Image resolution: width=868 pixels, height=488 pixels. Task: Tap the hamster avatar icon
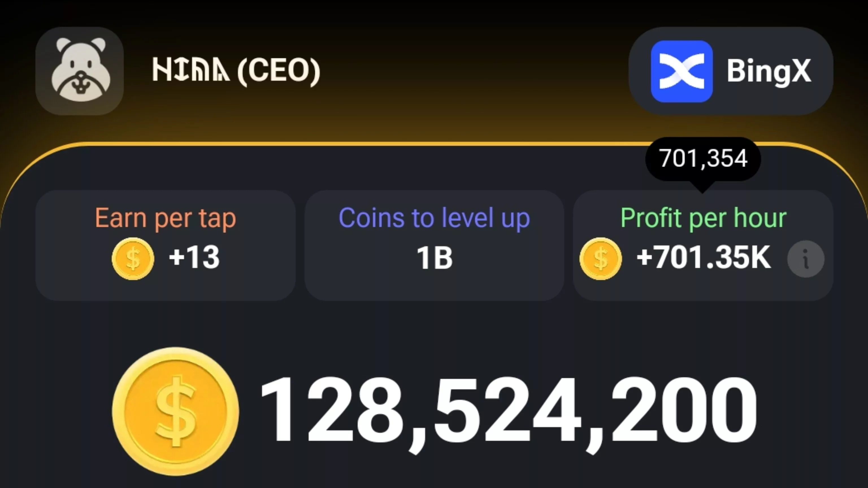(x=79, y=71)
